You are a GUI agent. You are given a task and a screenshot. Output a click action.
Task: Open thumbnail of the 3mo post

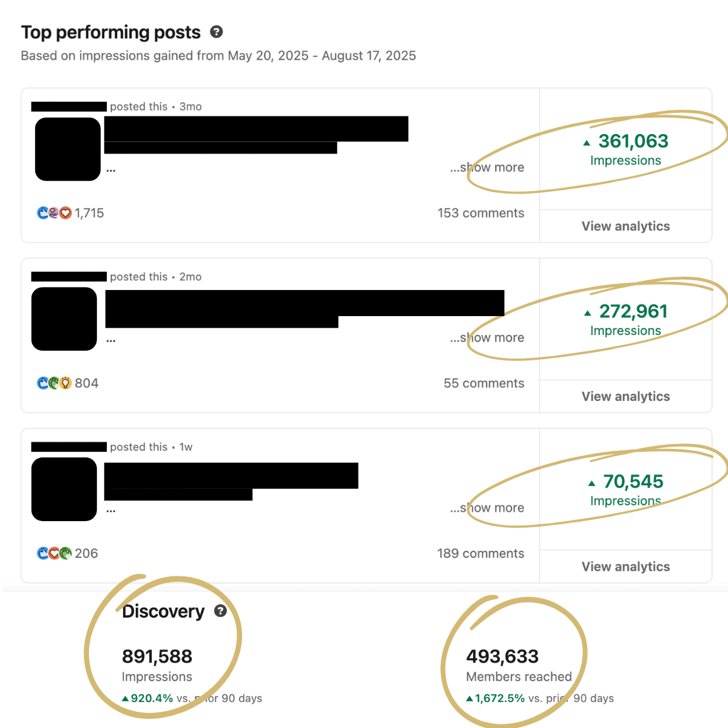(x=67, y=149)
